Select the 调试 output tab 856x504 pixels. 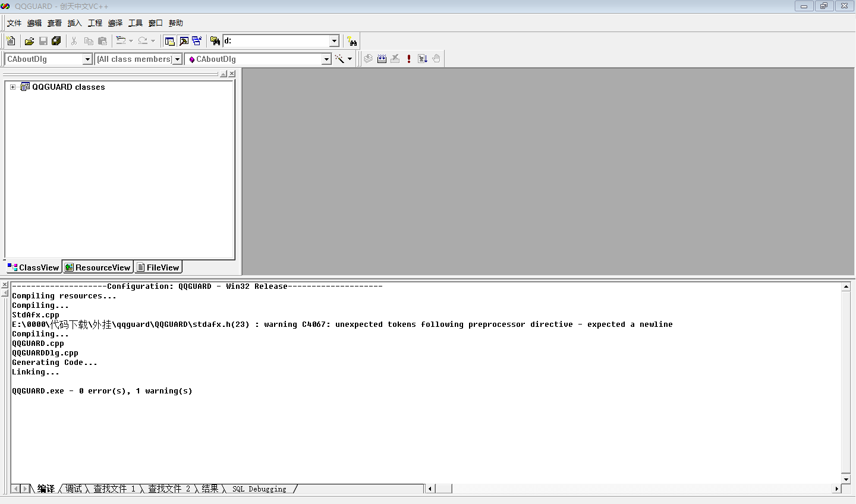coord(74,489)
